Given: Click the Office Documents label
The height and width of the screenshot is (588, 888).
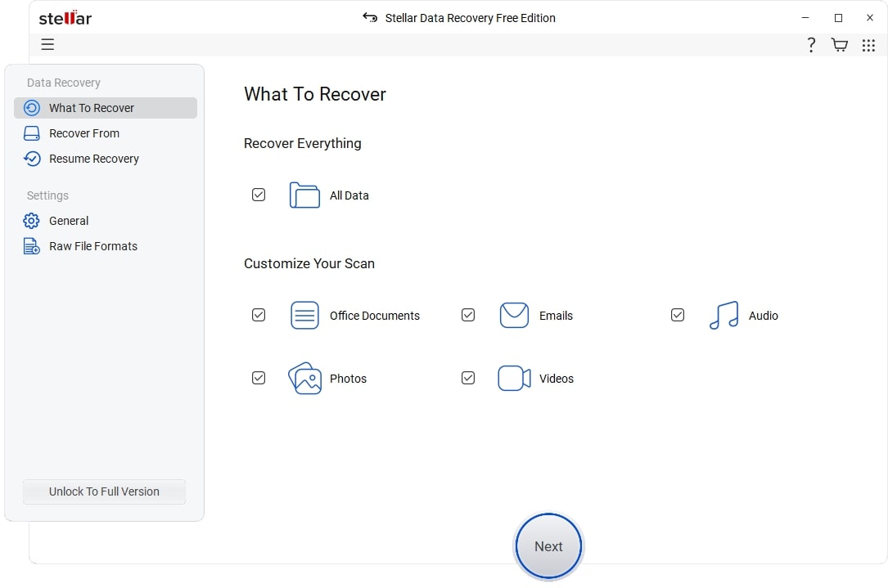Looking at the screenshot, I should (374, 316).
